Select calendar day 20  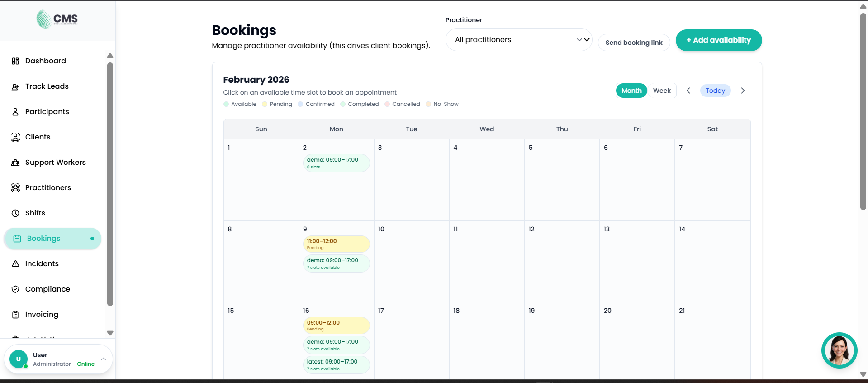click(x=637, y=340)
